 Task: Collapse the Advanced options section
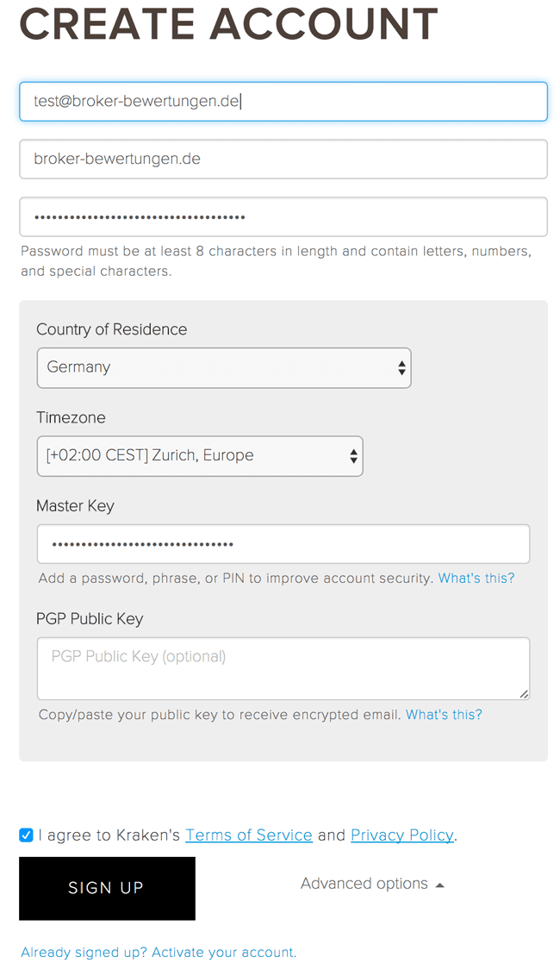372,884
